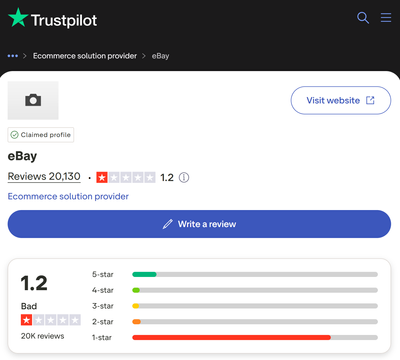
Task: Click the Visit website button
Action: pyautogui.click(x=341, y=100)
